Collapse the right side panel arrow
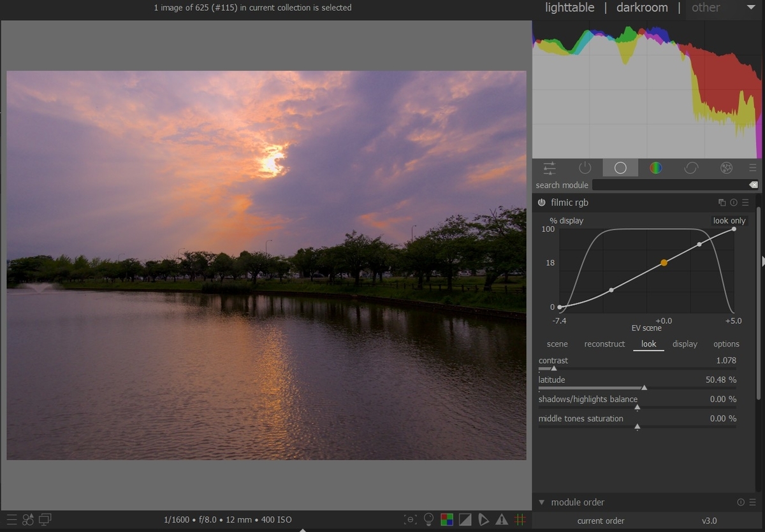Image resolution: width=765 pixels, height=532 pixels. (x=762, y=260)
